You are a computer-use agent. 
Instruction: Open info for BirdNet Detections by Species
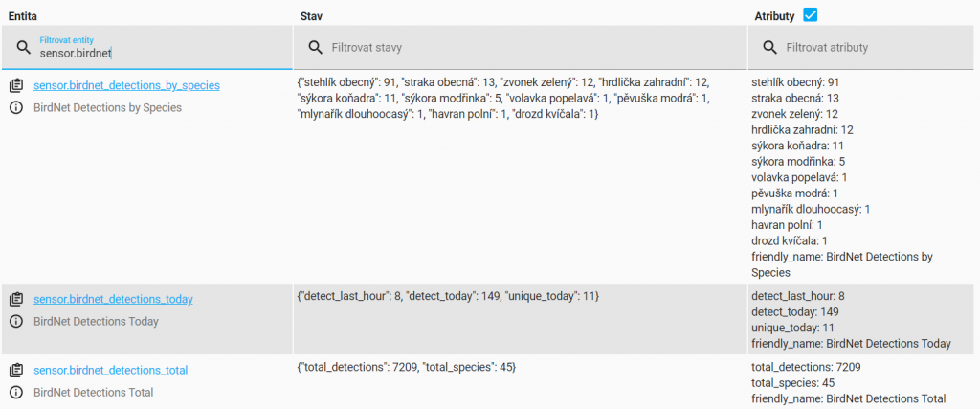[17, 107]
